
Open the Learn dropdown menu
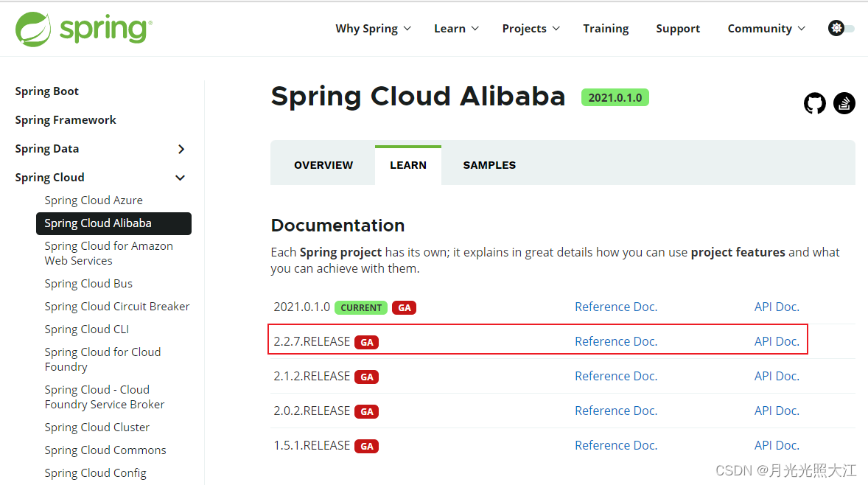coord(456,28)
